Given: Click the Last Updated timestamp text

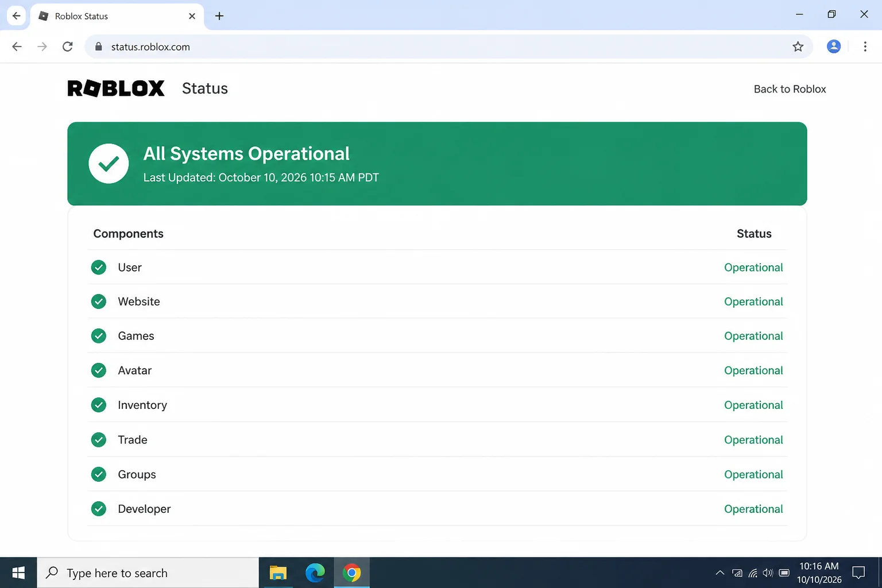Looking at the screenshot, I should (261, 177).
